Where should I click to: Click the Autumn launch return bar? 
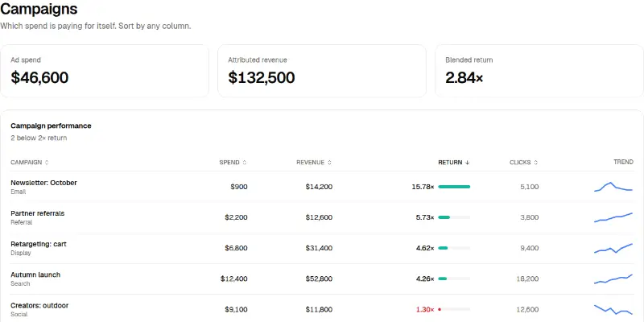point(454,279)
